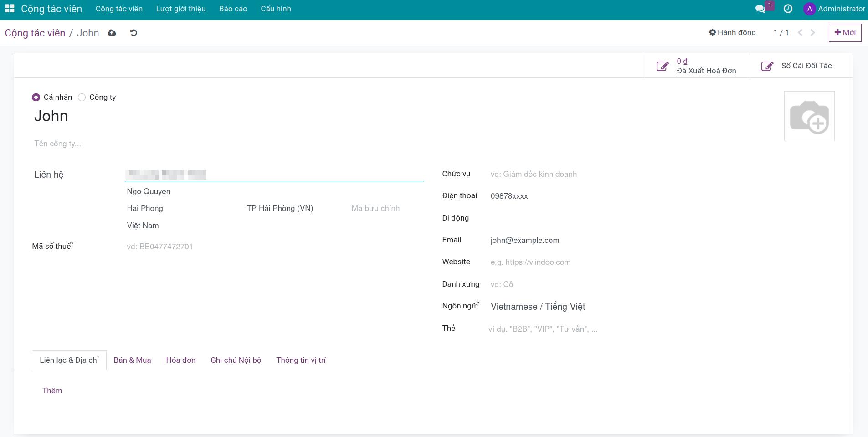Click the Thêm add contact button
The image size is (868, 437).
tap(52, 391)
